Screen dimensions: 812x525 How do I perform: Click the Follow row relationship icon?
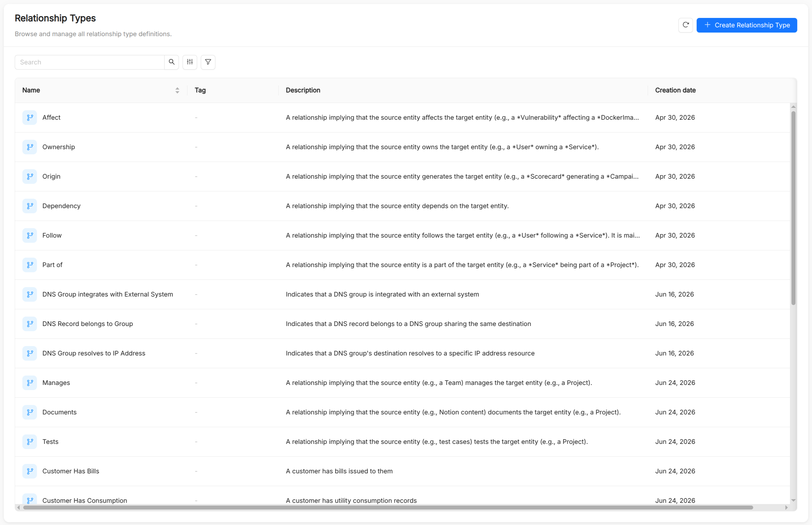(30, 235)
